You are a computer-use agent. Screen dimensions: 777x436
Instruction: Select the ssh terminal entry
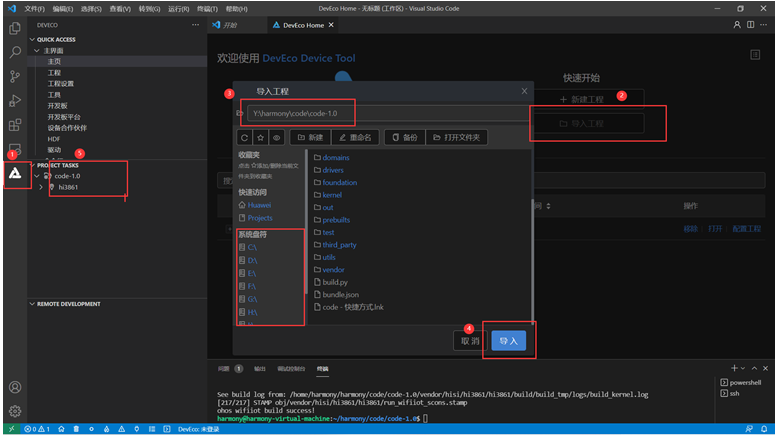coord(730,393)
